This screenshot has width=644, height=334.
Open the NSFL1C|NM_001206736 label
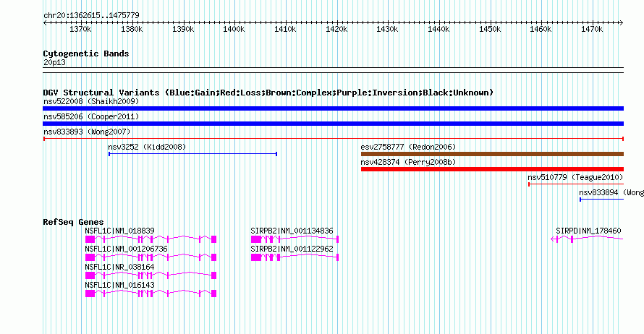pyautogui.click(x=126, y=249)
